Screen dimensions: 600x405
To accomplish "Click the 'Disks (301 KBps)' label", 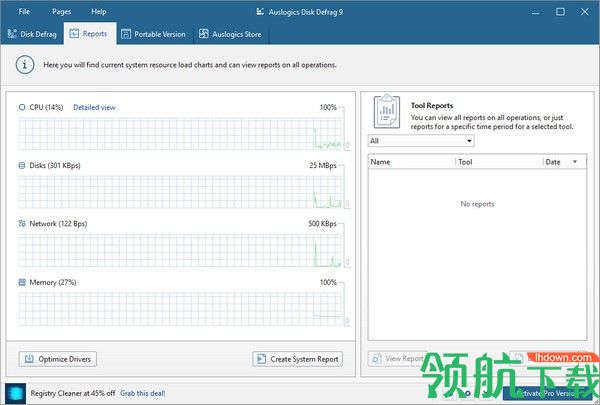I will [55, 165].
